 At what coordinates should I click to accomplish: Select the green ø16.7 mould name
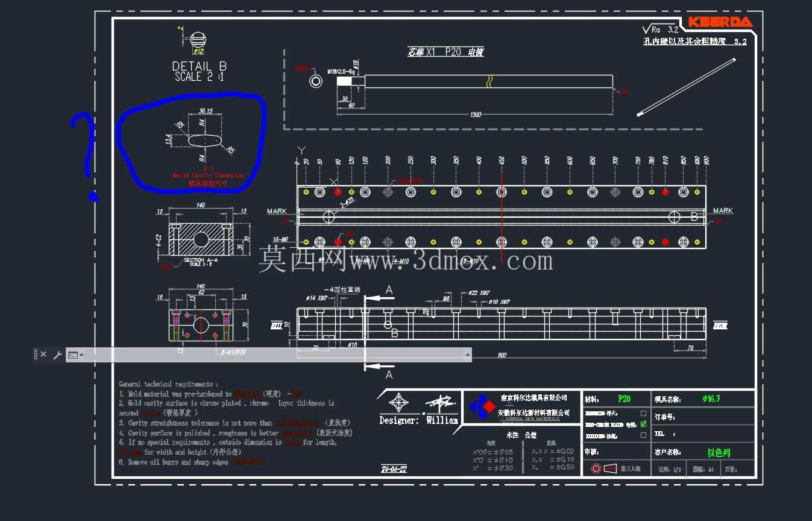(711, 399)
